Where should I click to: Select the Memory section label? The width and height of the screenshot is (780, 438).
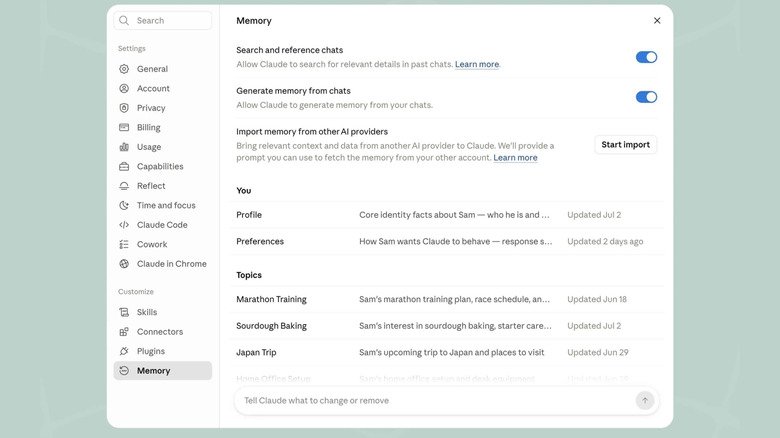click(153, 370)
